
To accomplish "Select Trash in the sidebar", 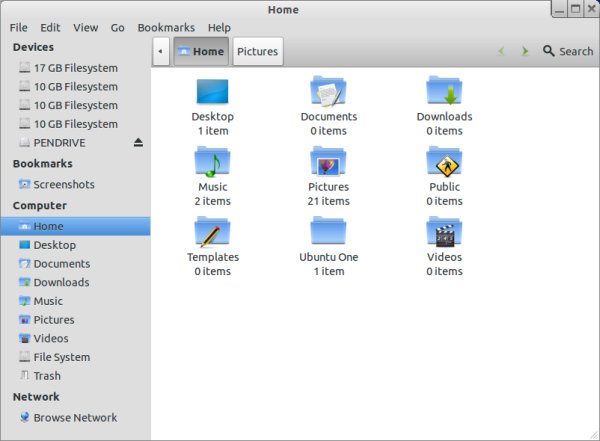I will click(46, 376).
